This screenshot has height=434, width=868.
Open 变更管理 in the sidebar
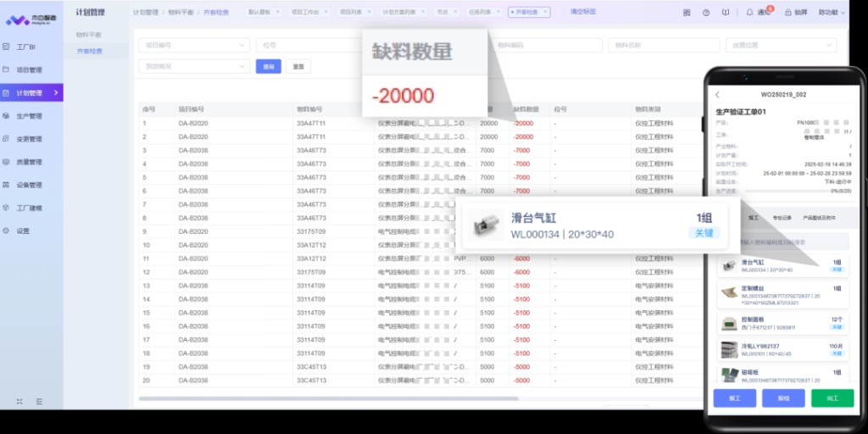click(29, 139)
